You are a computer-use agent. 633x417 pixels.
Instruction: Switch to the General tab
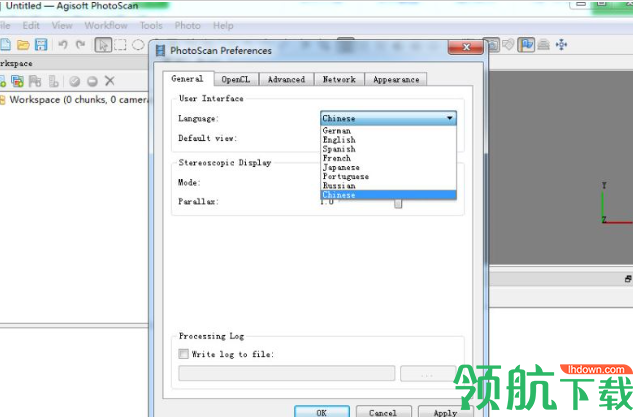tap(187, 78)
